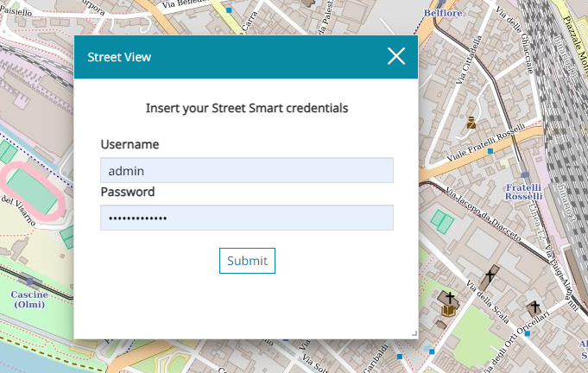Click the Fratelli Rosselli map label
This screenshot has width=588, height=373.
pos(523,192)
